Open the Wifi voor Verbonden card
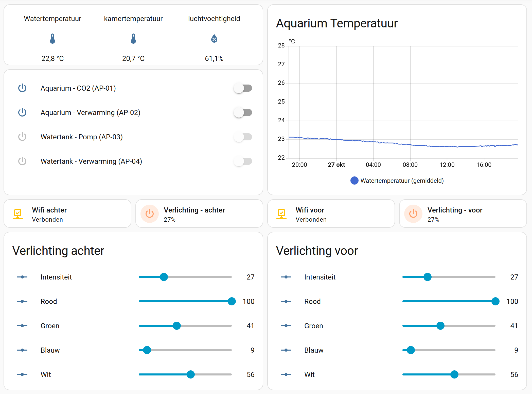 (331, 214)
